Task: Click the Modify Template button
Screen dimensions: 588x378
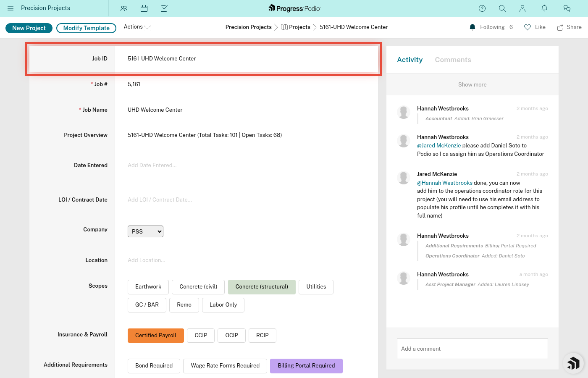Action: pyautogui.click(x=86, y=28)
